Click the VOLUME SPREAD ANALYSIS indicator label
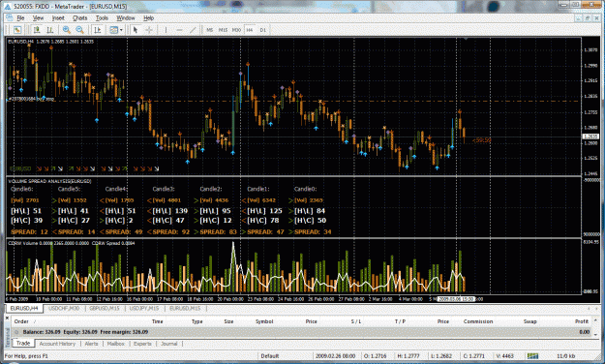 click(x=49, y=181)
